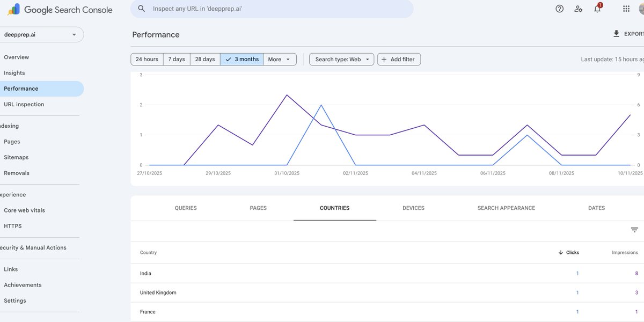
Task: Switch to the Queries tab
Action: (x=186, y=208)
